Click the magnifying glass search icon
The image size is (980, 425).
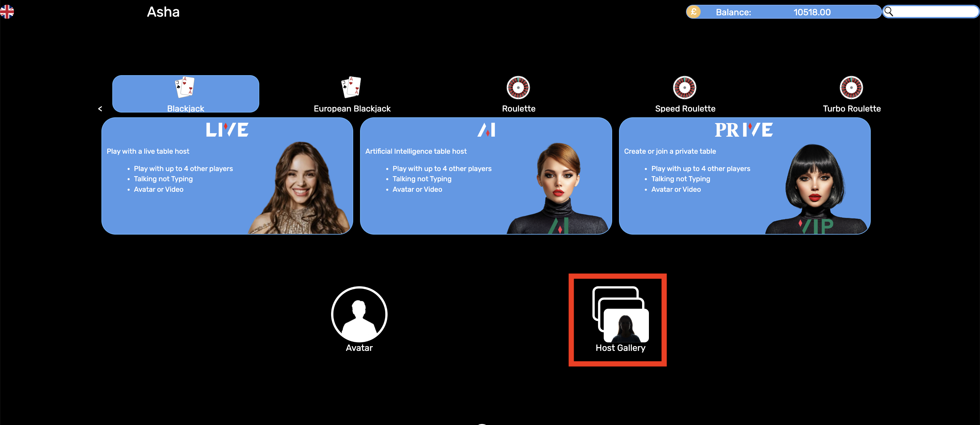tap(889, 12)
